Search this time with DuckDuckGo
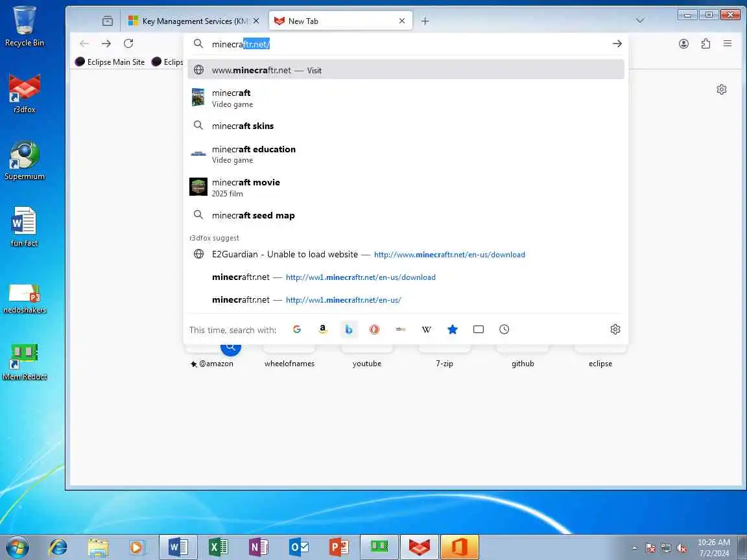The width and height of the screenshot is (747, 560). (374, 329)
